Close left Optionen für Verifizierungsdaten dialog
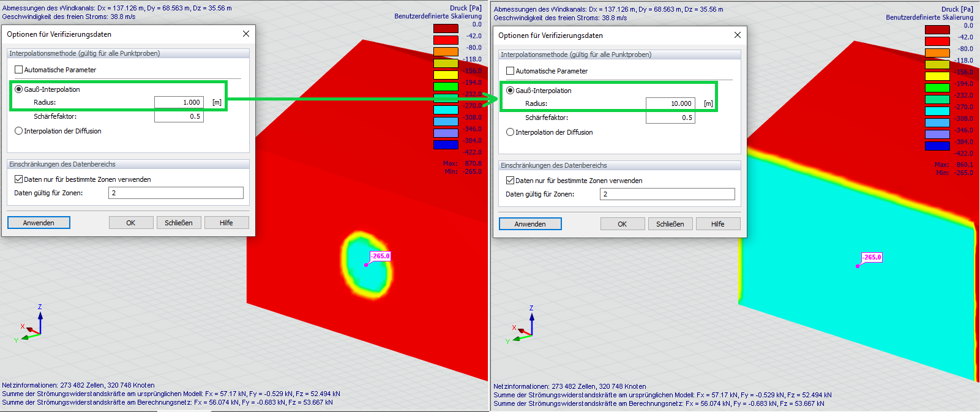 [246, 34]
